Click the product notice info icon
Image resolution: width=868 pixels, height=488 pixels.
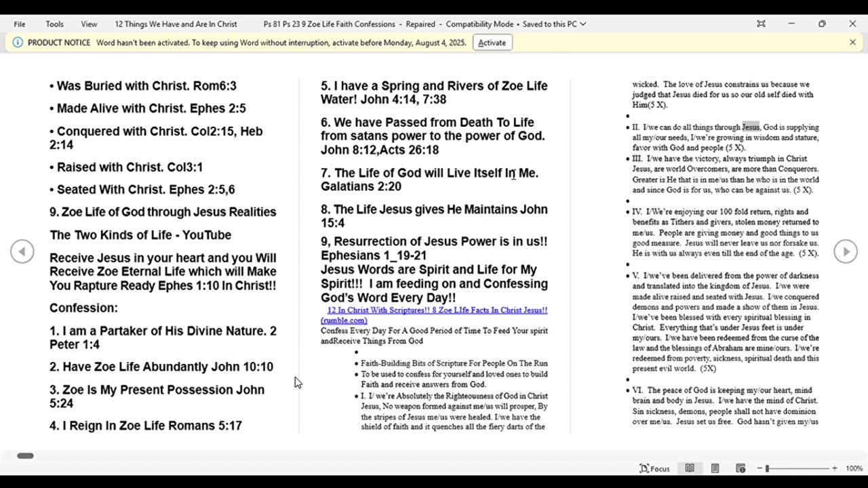pyautogui.click(x=18, y=42)
